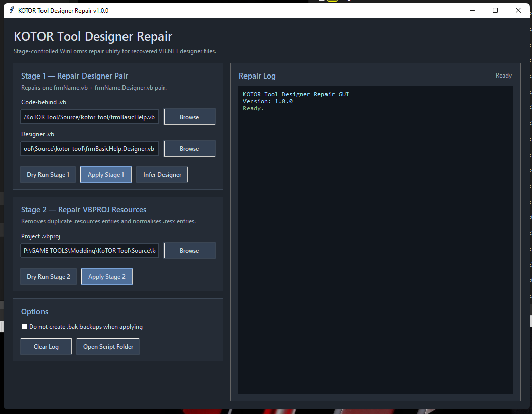The image size is (532, 414).
Task: Close the KOTOR Tool Designer Repair window
Action: [x=518, y=10]
